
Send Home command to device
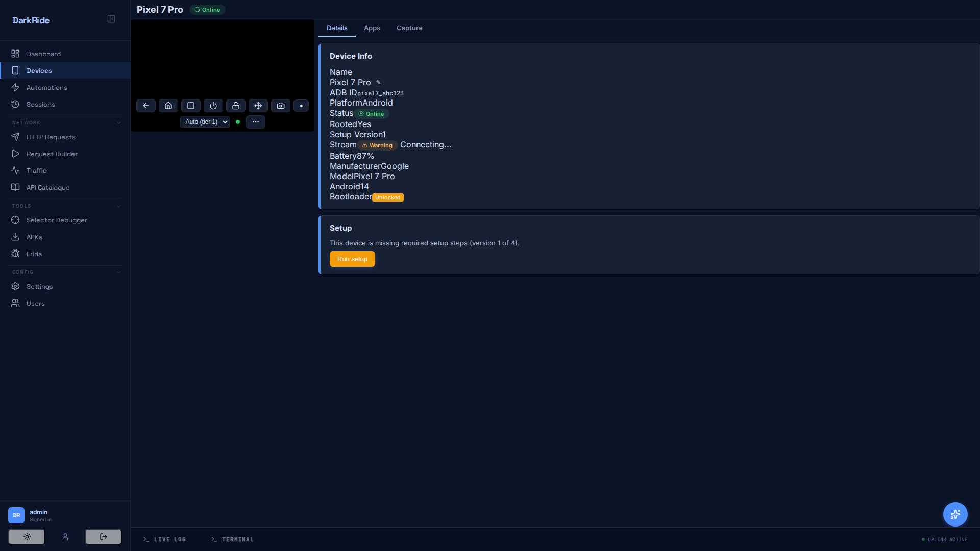tap(168, 106)
